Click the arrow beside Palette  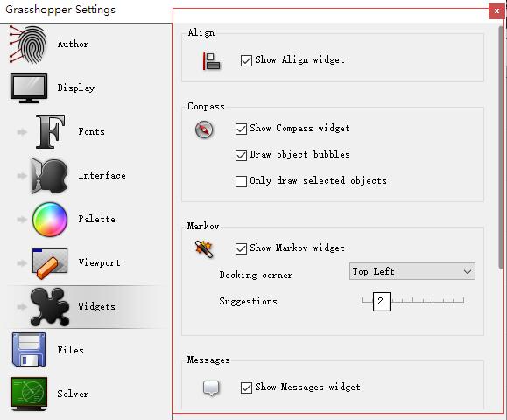22,220
